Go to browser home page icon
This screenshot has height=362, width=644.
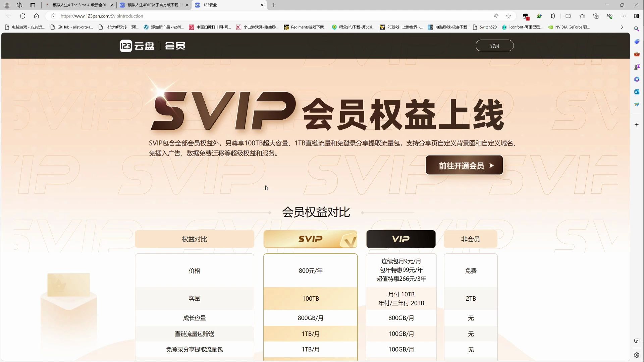click(37, 16)
